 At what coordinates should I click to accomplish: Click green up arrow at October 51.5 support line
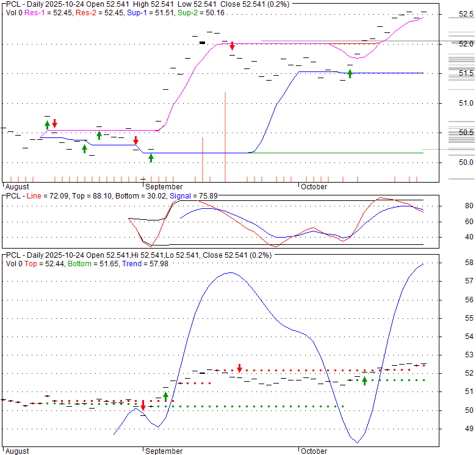(x=350, y=74)
